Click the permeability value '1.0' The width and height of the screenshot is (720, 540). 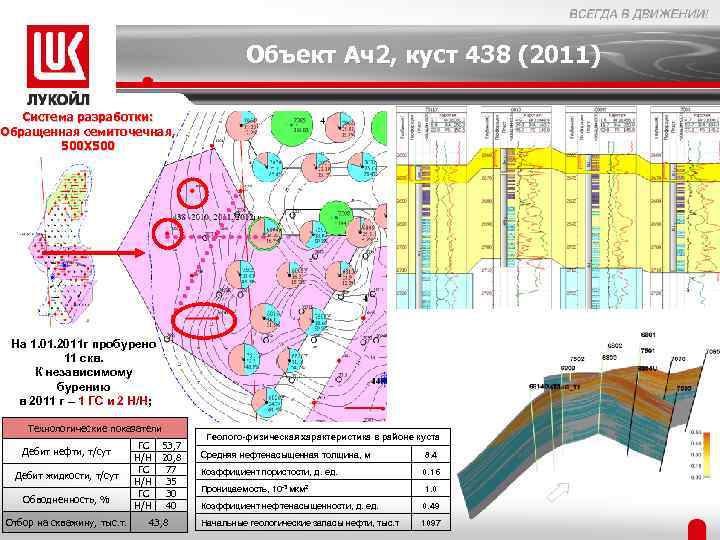point(431,489)
